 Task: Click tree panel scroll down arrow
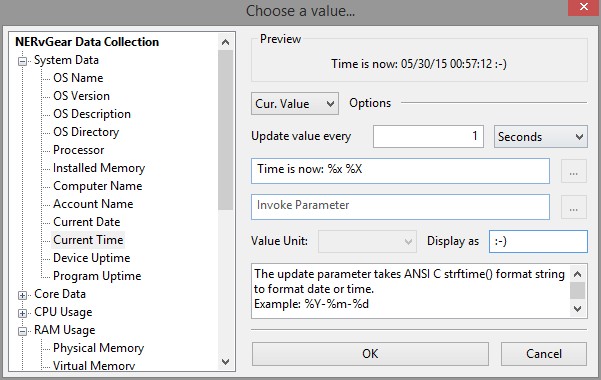pos(226,362)
